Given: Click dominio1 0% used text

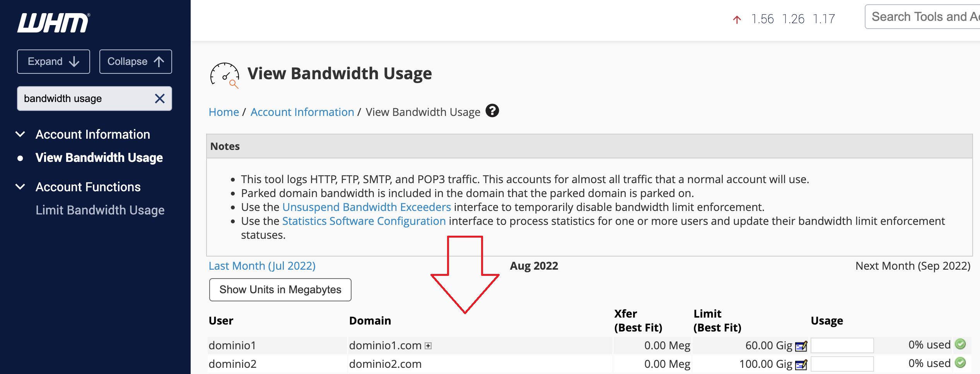Looking at the screenshot, I should (x=929, y=345).
